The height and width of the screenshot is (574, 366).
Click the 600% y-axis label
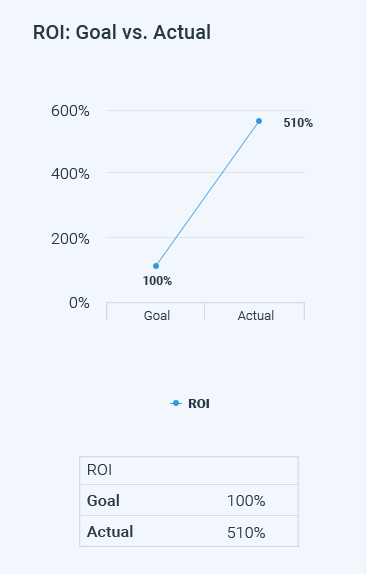[x=70, y=111]
